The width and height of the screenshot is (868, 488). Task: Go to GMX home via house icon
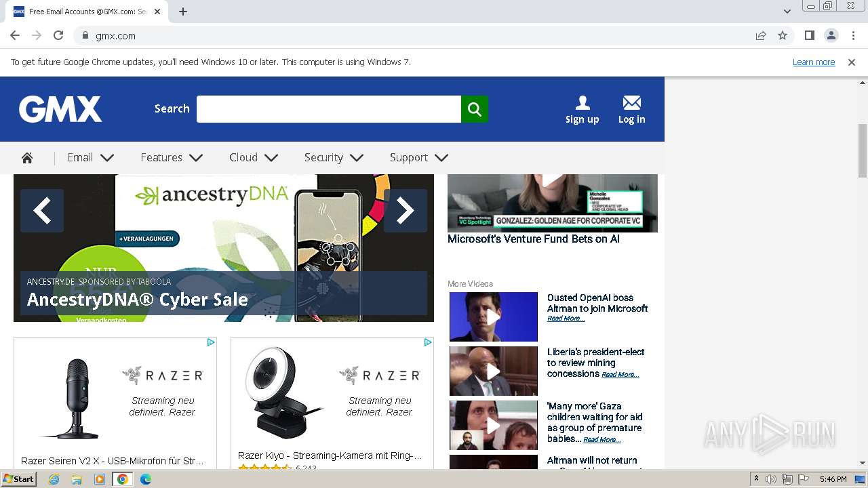(x=27, y=158)
